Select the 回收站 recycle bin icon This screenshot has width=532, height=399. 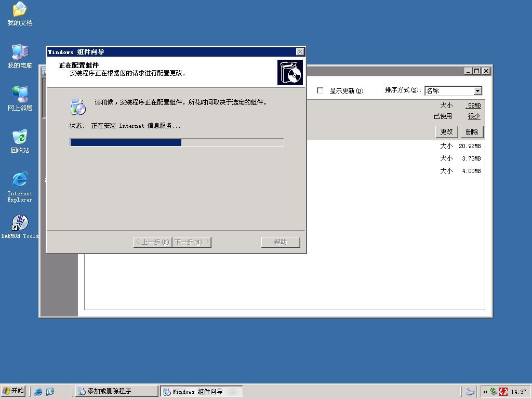tap(20, 141)
